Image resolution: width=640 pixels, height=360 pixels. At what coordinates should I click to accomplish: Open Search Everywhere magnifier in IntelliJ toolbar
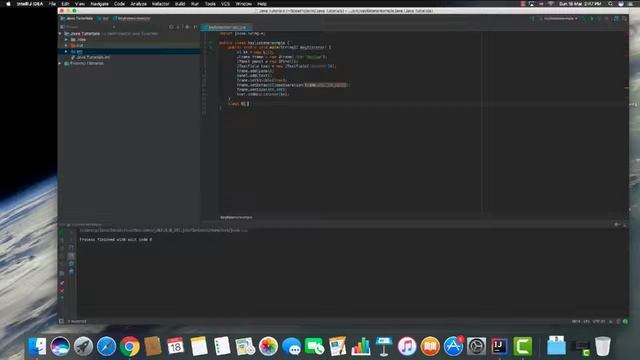tap(624, 18)
